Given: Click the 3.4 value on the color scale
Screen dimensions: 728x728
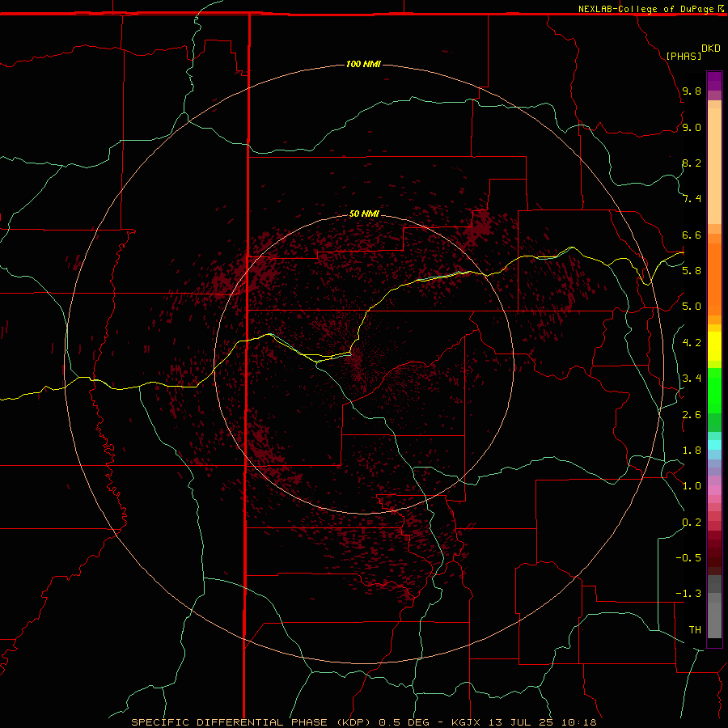Looking at the screenshot, I should point(692,379).
